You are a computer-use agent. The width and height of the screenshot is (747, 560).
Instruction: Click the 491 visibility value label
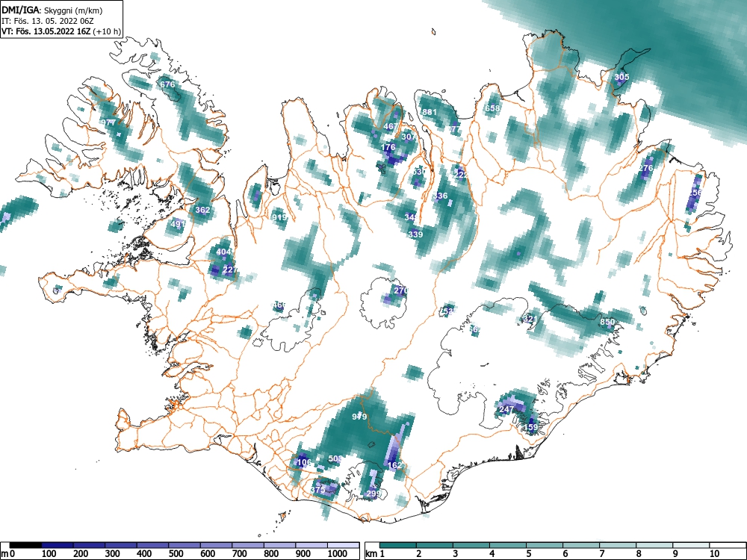click(178, 224)
